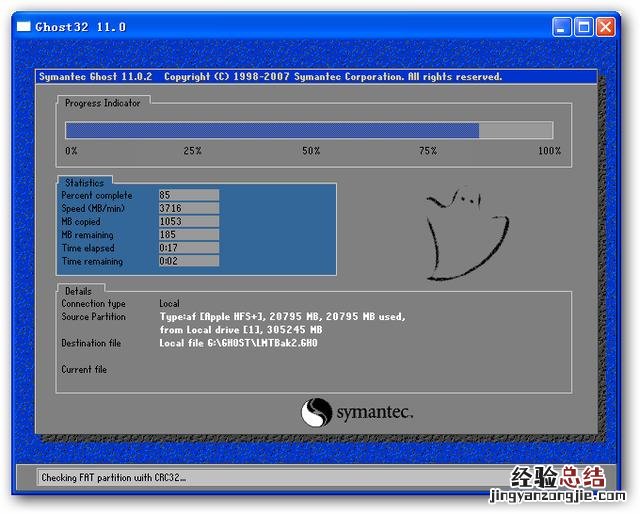Select the Time remaining value field

click(x=188, y=261)
